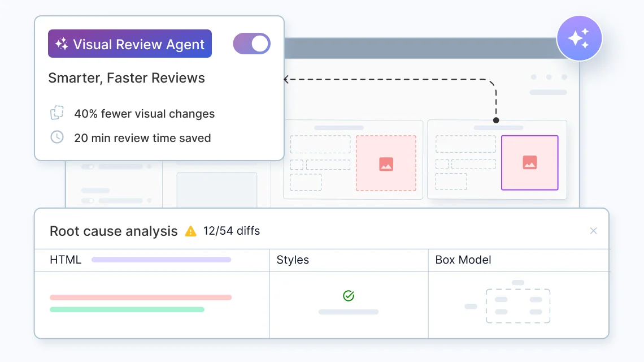644x362 pixels.
Task: Click the clock icon next to "20 min review time saved"
Action: pyautogui.click(x=56, y=137)
